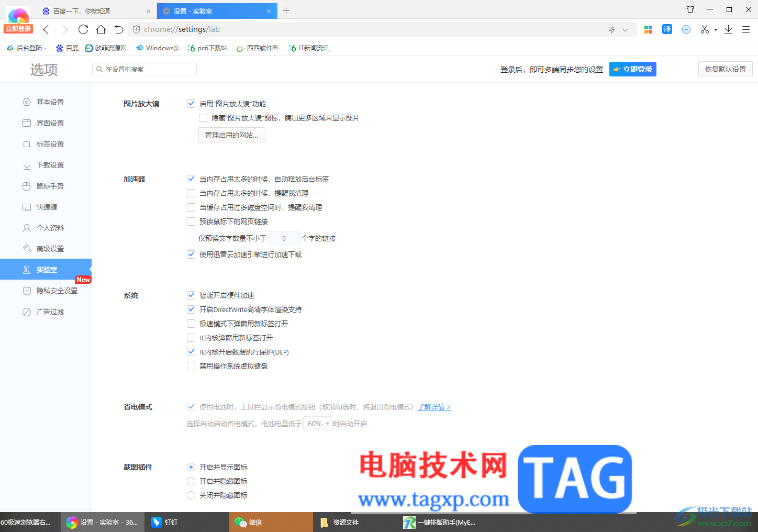Open a new tab with plus button
758x532 pixels.
pyautogui.click(x=286, y=10)
